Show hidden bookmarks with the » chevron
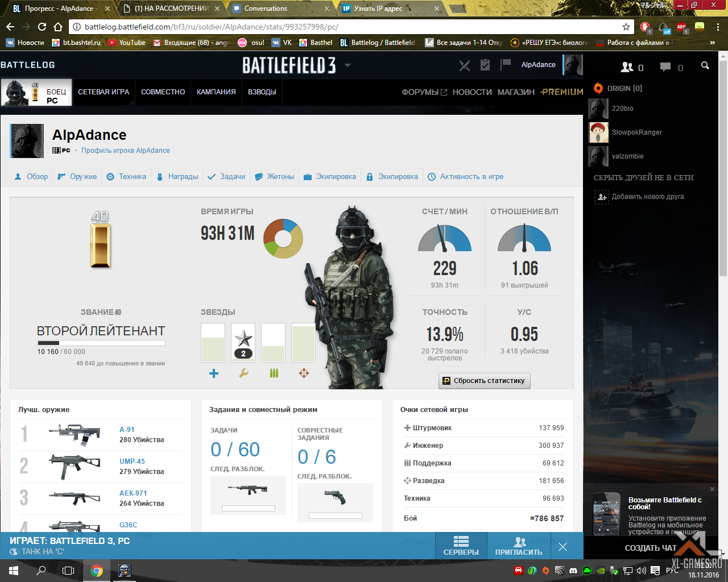This screenshot has width=728, height=582. 713,43
